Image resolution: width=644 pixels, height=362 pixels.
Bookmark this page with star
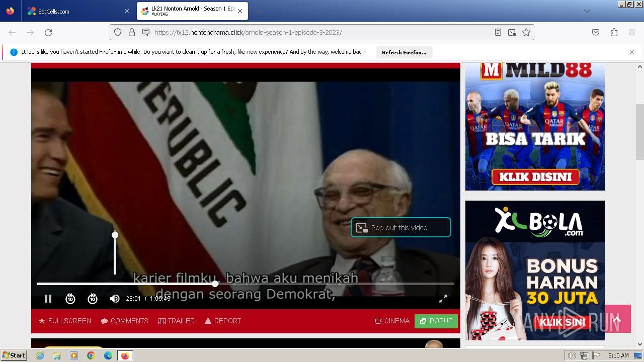point(526,32)
